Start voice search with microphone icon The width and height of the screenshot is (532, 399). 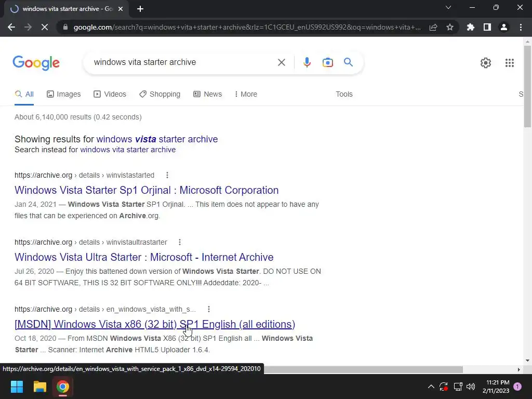307,62
